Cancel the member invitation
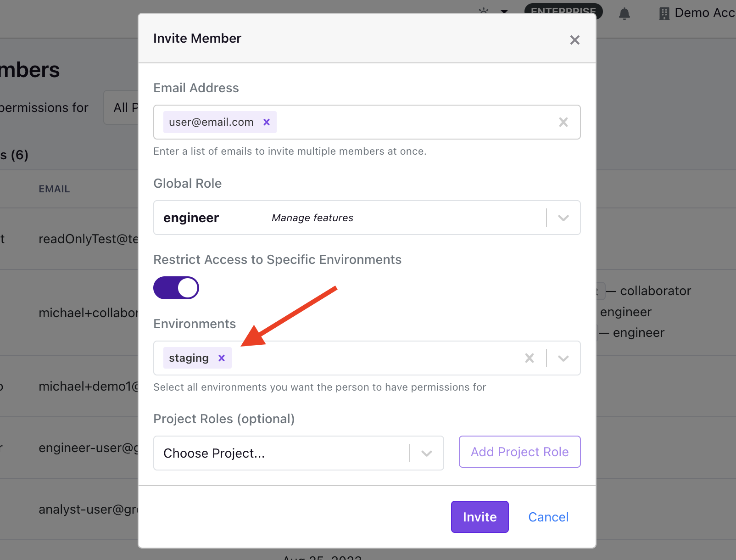736x560 pixels. click(548, 517)
